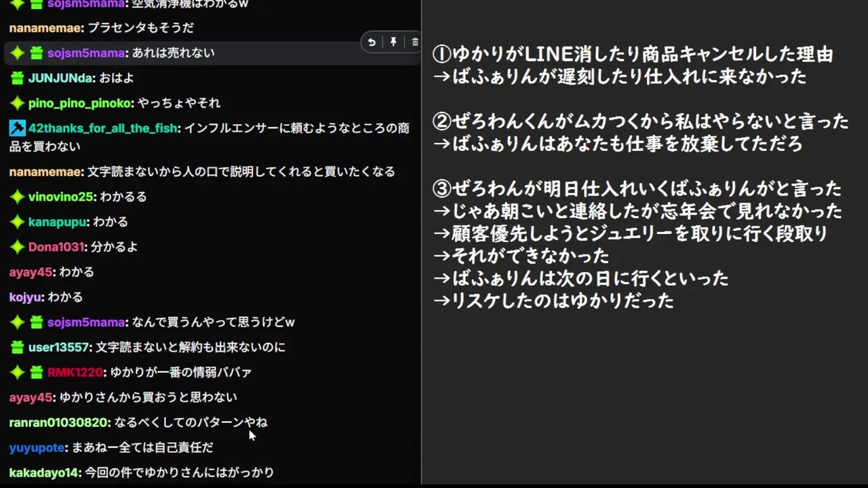The height and width of the screenshot is (488, 868).
Task: Click sojsm5mama on 'なんで買うんやって思うけどw' message
Action: [86, 322]
